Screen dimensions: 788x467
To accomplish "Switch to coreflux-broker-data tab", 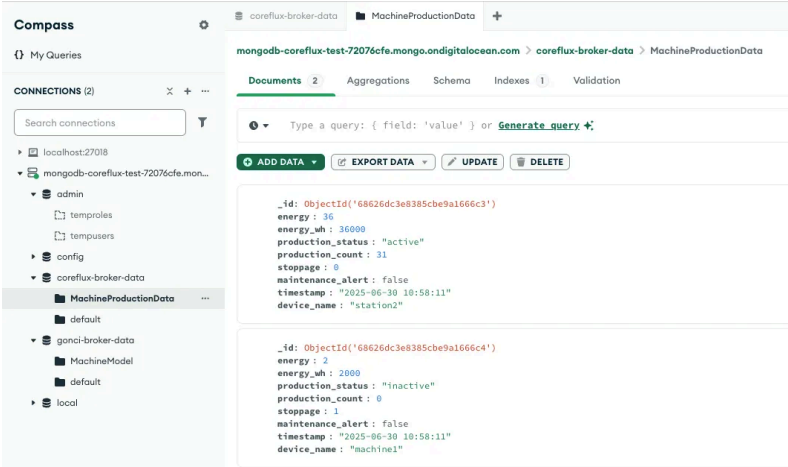I will (286, 16).
